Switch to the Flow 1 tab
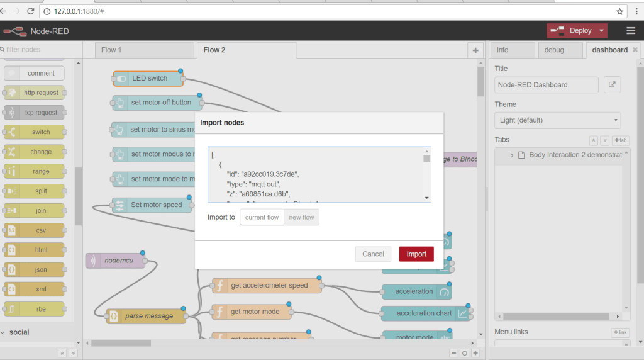This screenshot has height=360, width=644. [x=112, y=50]
